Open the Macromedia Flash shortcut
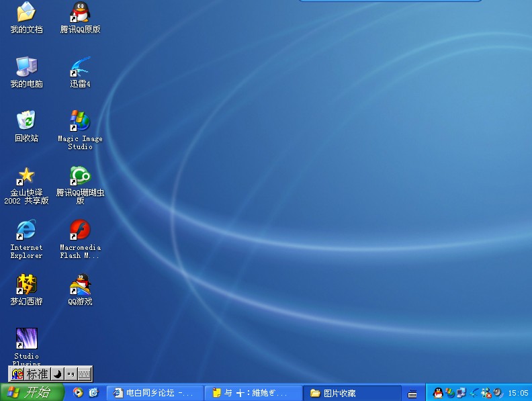The height and width of the screenshot is (401, 532). coord(80,230)
